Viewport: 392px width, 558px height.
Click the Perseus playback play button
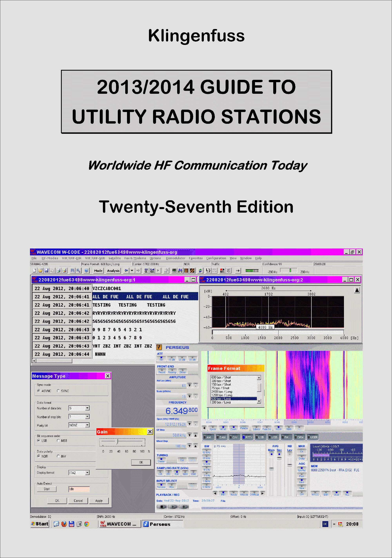tap(173, 506)
